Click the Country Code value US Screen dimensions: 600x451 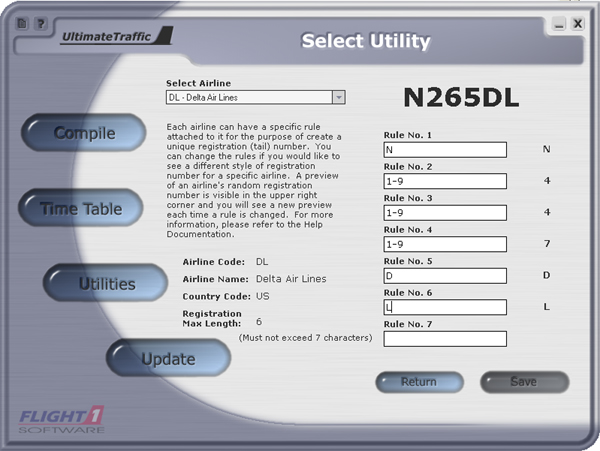pyautogui.click(x=262, y=296)
